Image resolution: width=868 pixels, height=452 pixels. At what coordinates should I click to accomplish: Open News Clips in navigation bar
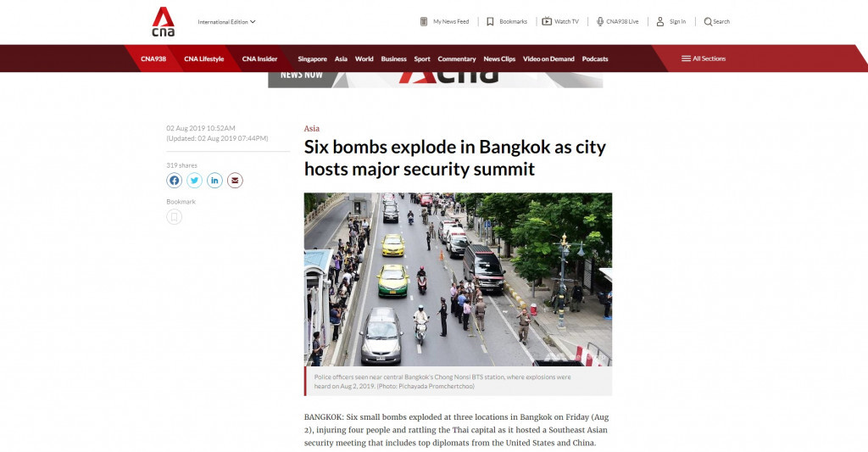pyautogui.click(x=499, y=59)
